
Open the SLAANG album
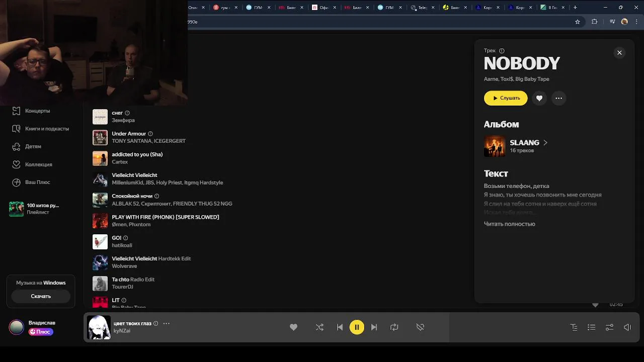coord(524,143)
